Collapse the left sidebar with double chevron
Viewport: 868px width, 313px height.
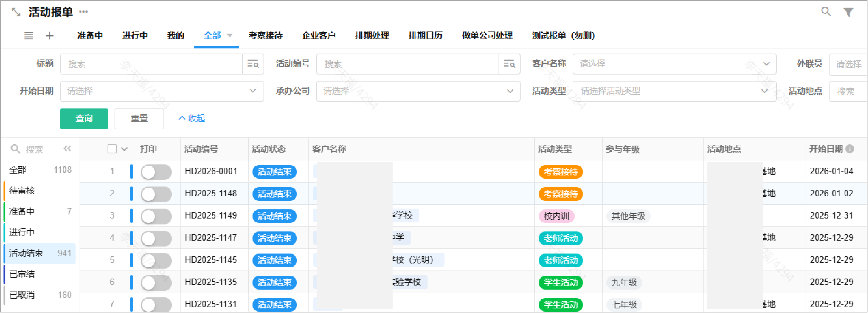click(x=67, y=149)
